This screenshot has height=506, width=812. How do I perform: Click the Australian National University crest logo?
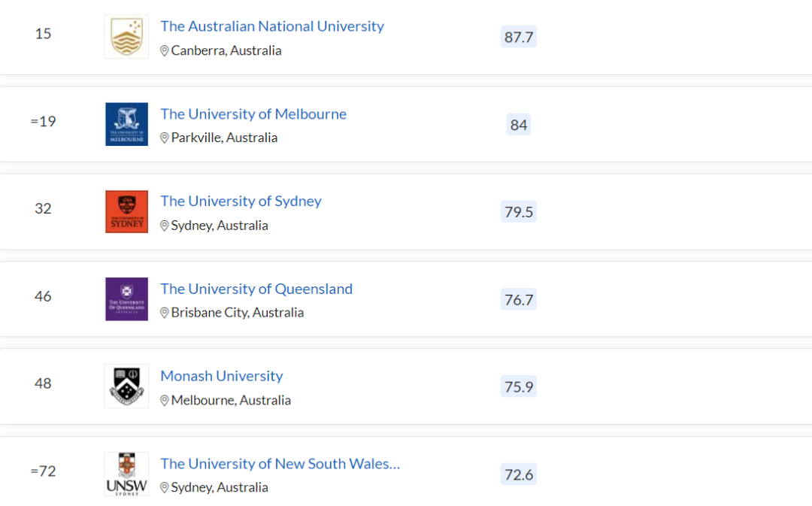coord(126,36)
